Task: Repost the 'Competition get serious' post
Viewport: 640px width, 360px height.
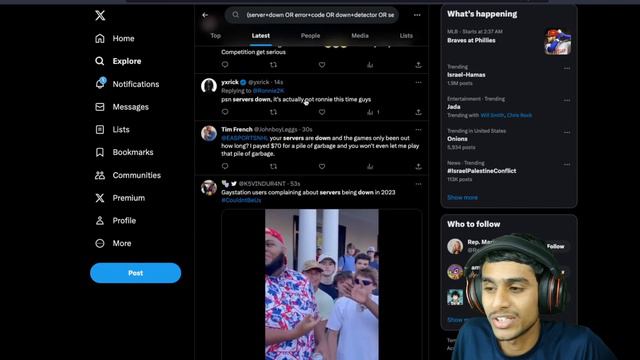Action: (x=273, y=64)
